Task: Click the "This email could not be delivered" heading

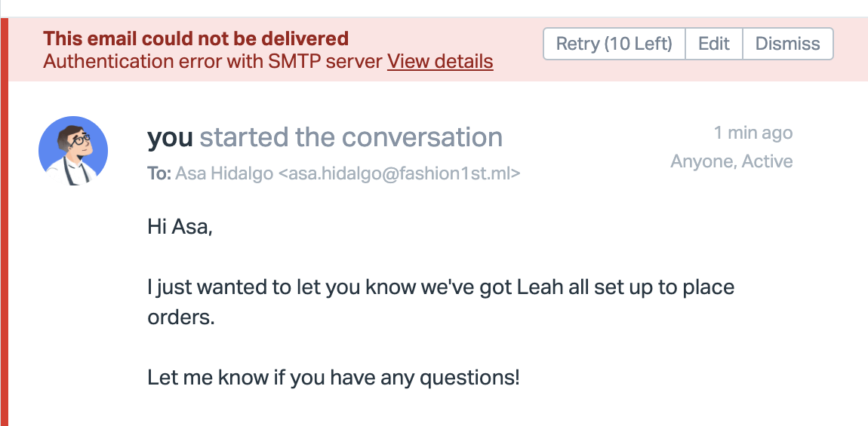Action: coord(195,38)
